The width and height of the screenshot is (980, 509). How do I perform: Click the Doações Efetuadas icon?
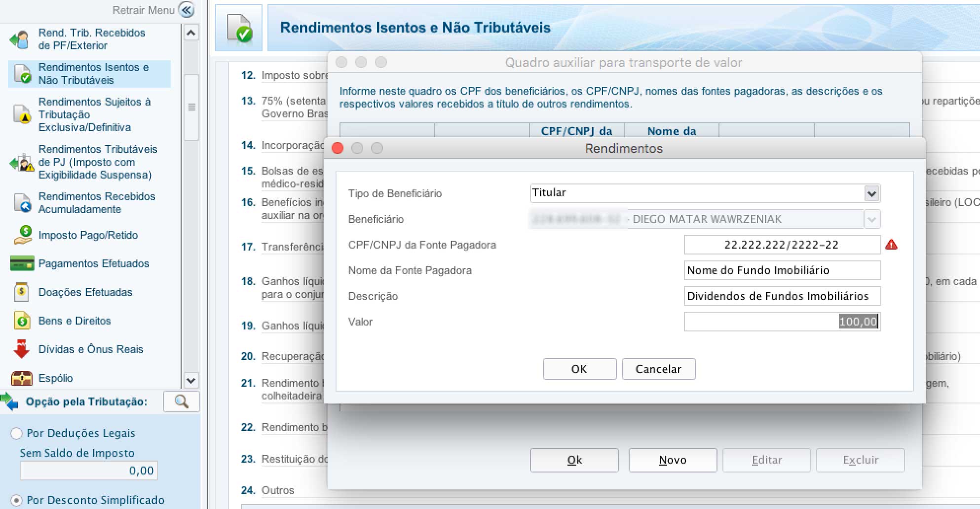[22, 292]
